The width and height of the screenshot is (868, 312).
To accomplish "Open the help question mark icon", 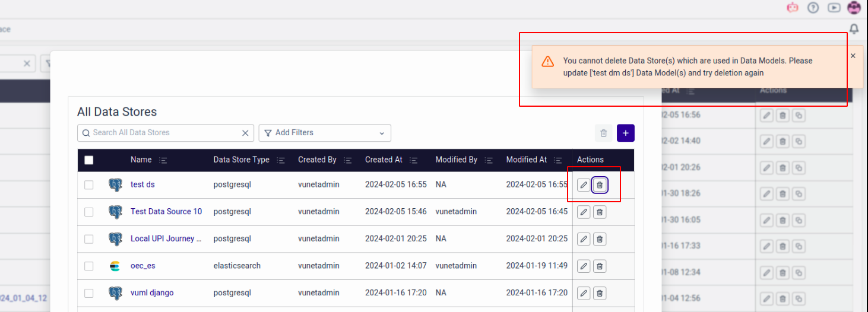I will tap(813, 8).
